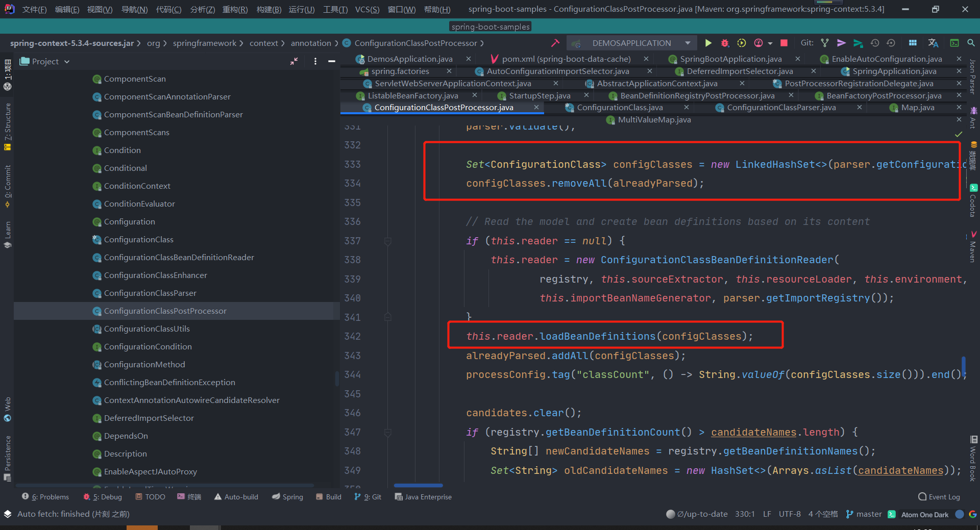Toggle the Maven tool window

973,247
